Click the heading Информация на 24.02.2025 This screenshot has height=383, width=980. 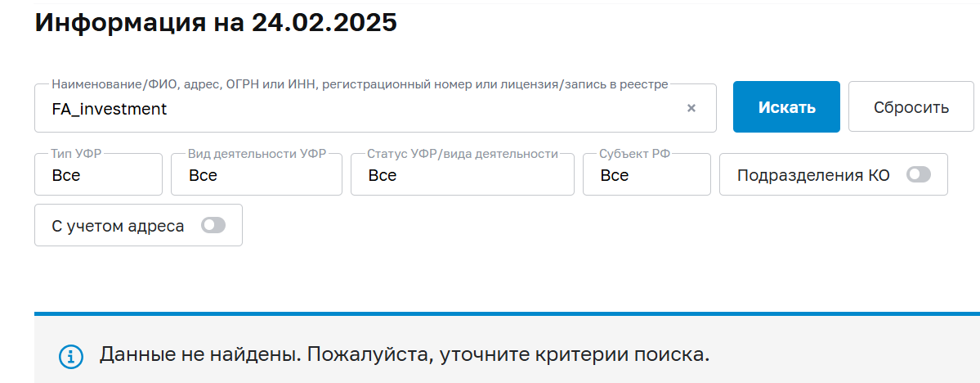[x=216, y=22]
